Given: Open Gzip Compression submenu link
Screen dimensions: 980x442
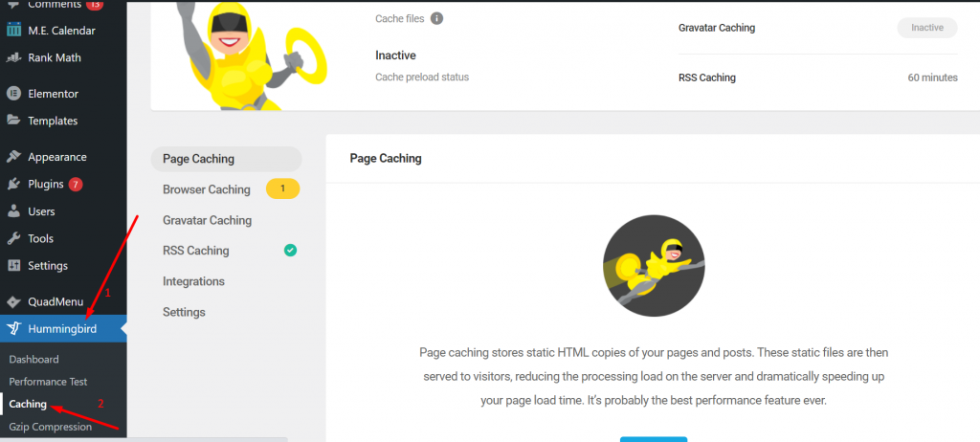Looking at the screenshot, I should tap(51, 427).
